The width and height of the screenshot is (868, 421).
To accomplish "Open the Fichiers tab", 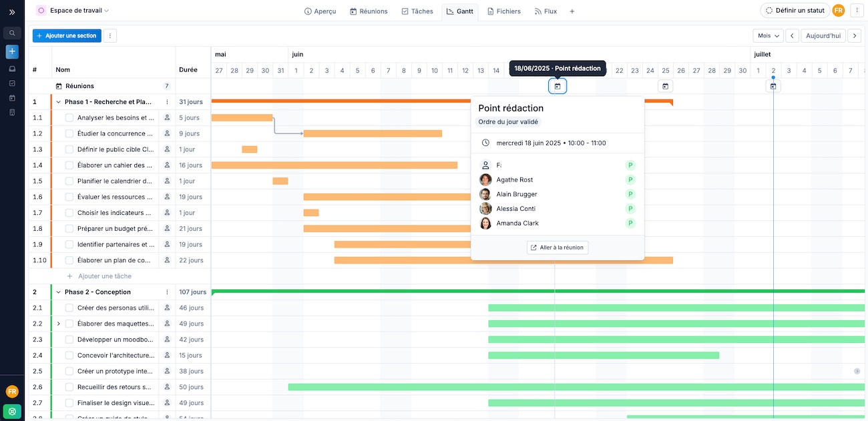I will pyautogui.click(x=503, y=11).
